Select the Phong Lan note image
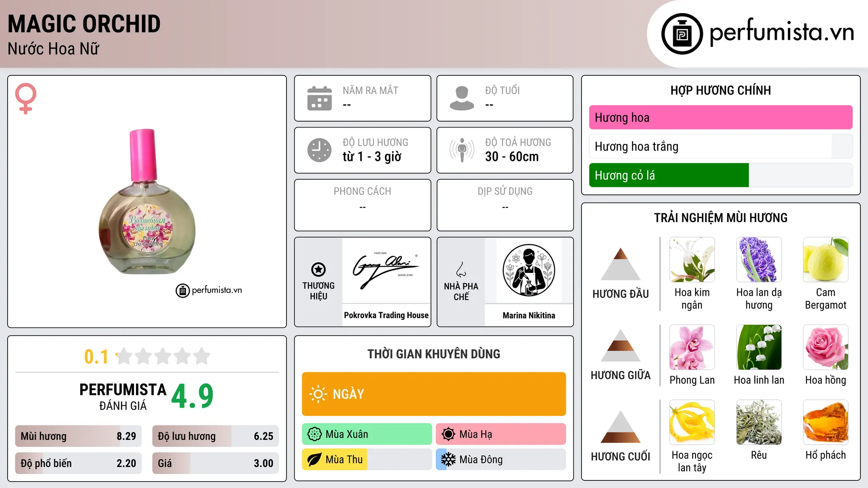The width and height of the screenshot is (868, 488). tap(692, 347)
